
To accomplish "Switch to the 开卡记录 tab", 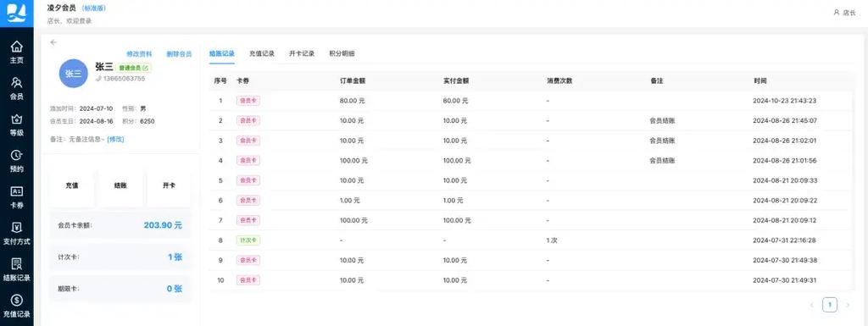I will click(302, 53).
